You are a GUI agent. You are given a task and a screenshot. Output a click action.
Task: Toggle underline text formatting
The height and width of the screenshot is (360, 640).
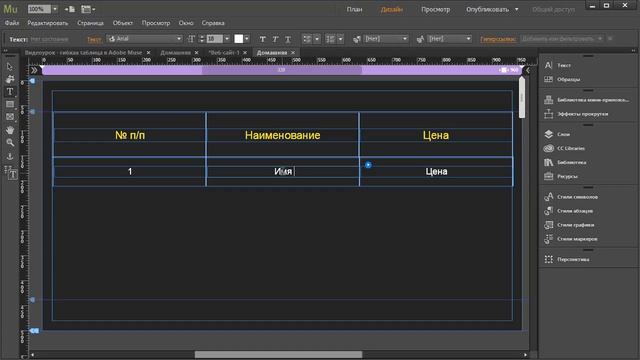pos(288,39)
